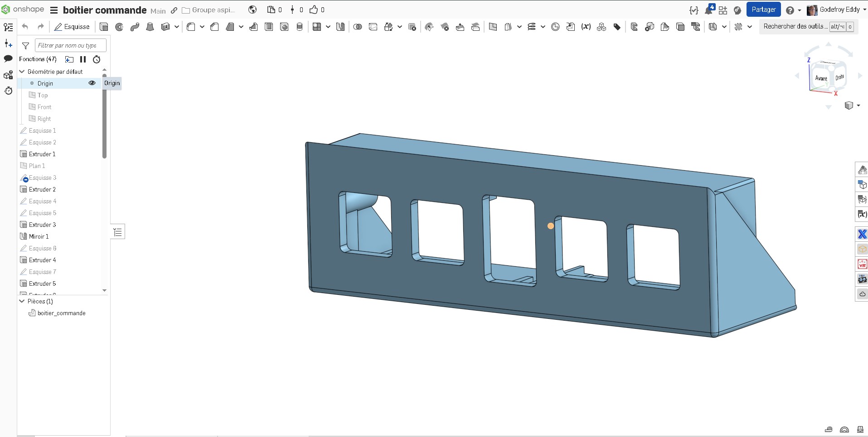Screen dimensions: 868x437
Task: Select the Mirror tool in toolbar
Action: pos(340,27)
